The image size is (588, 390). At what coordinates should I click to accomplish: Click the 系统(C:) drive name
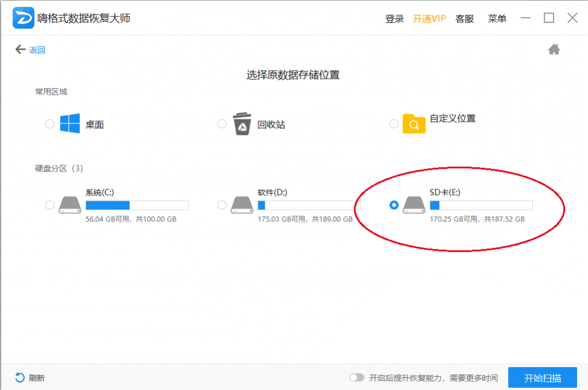(100, 193)
